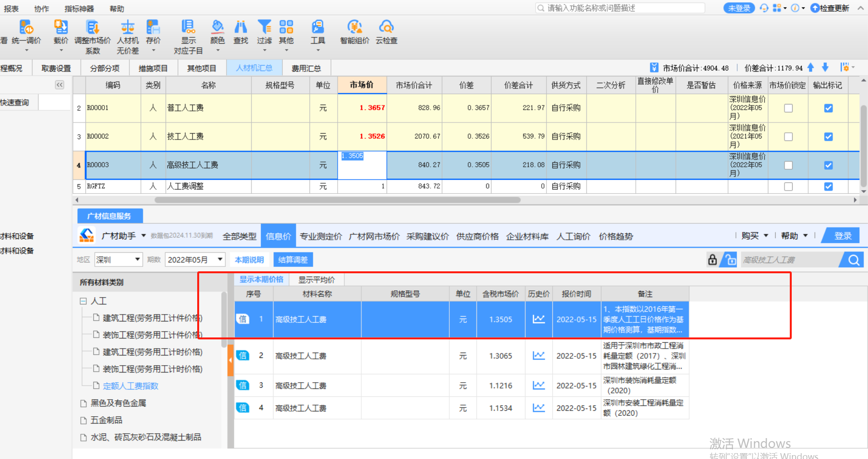Click the 信 badge on row 2
Screen dimensions: 868x459
[242, 356]
